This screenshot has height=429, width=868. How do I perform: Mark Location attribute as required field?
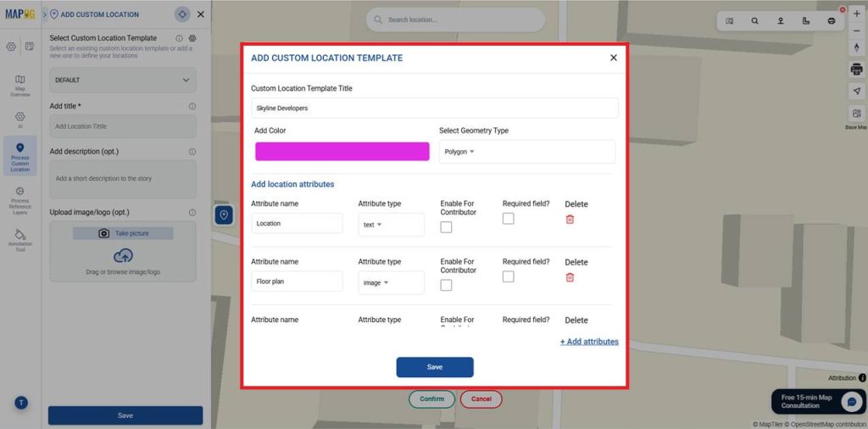pyautogui.click(x=509, y=219)
